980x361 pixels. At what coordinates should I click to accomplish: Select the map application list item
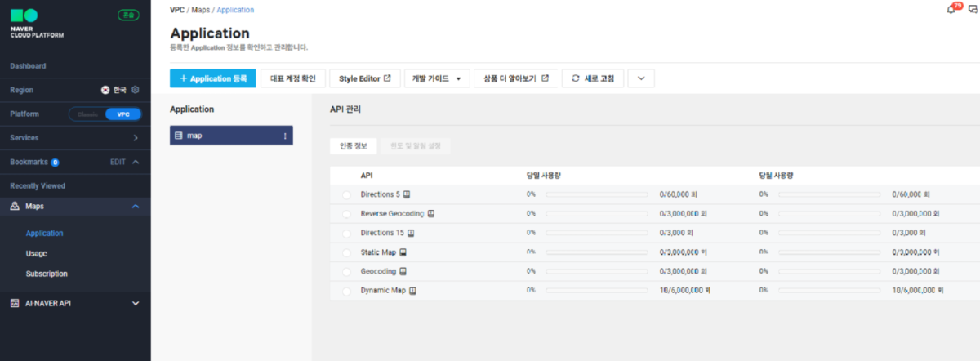[225, 136]
